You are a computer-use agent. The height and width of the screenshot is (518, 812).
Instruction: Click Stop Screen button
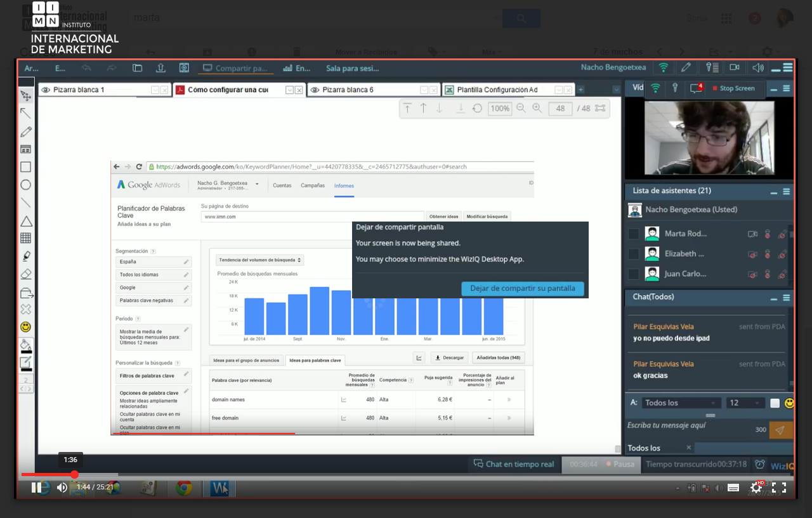tap(734, 88)
